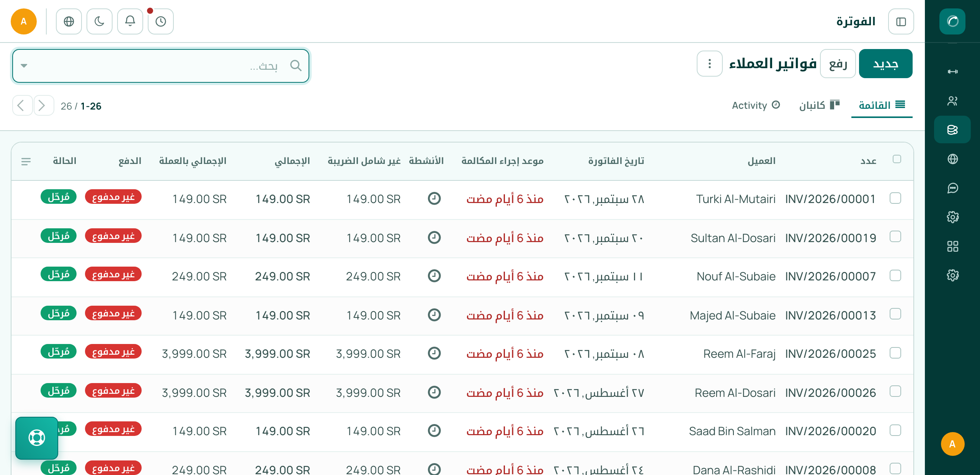The height and width of the screenshot is (475, 980).
Task: Open the sidebar bottom user avatar
Action: point(952,444)
